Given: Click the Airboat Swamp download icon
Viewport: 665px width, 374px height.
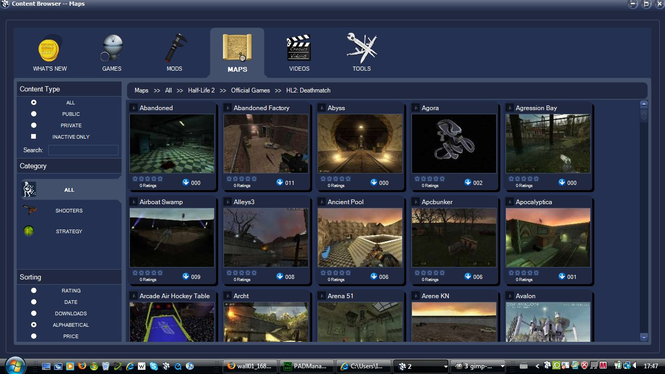Looking at the screenshot, I should (186, 276).
